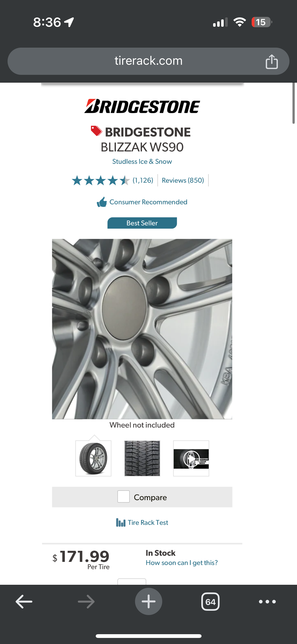Click the thumbs-up Consumer Recommended icon
This screenshot has height=644, width=297.
pyautogui.click(x=102, y=202)
